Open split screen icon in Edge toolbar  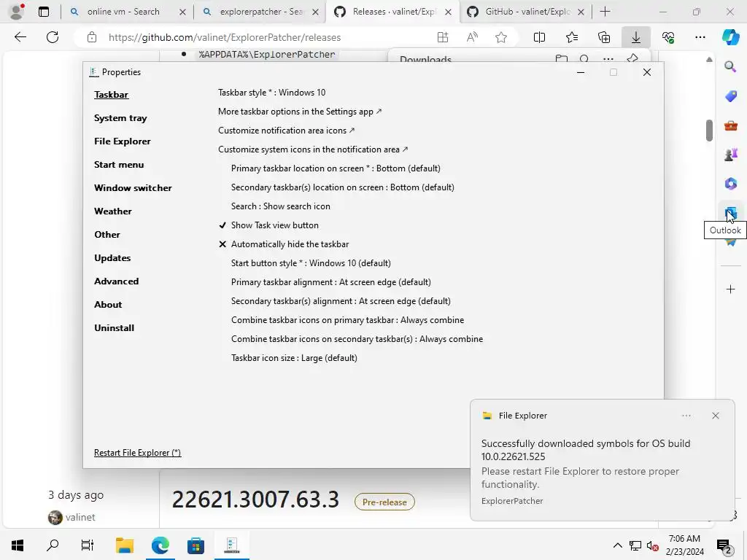pyautogui.click(x=539, y=37)
